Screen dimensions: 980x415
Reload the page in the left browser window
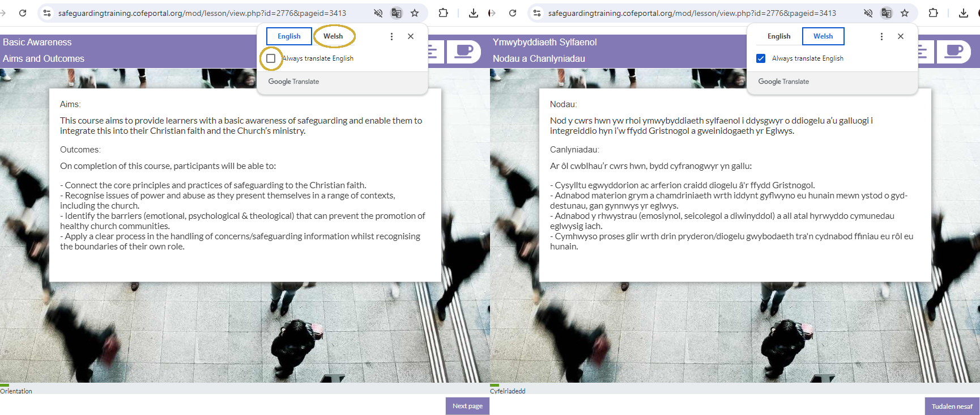coord(23,12)
